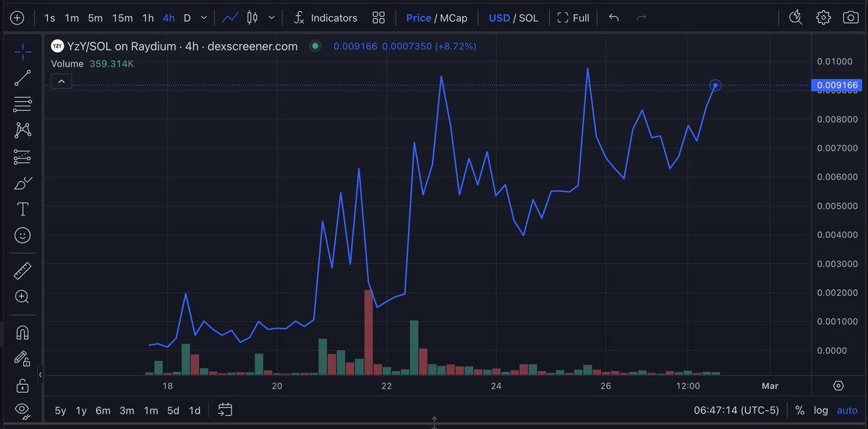Open the quick search lightning icon
868x429 pixels.
click(x=796, y=17)
